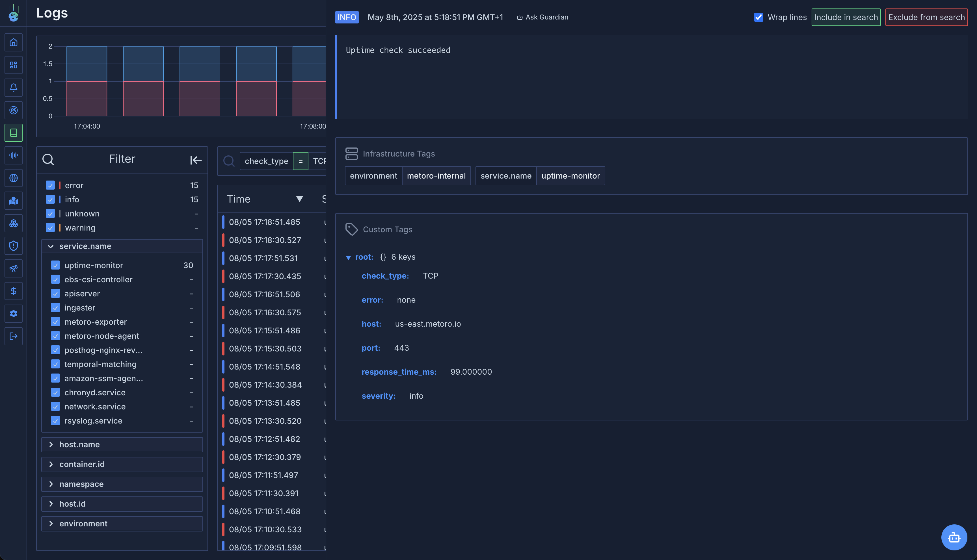Click Include in search button
Viewport: 977px width, 560px height.
(x=846, y=17)
